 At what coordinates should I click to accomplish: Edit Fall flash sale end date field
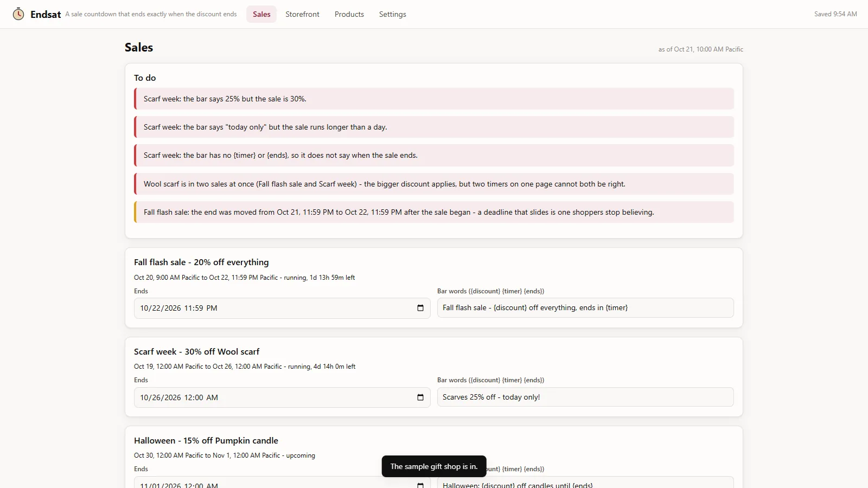282,308
